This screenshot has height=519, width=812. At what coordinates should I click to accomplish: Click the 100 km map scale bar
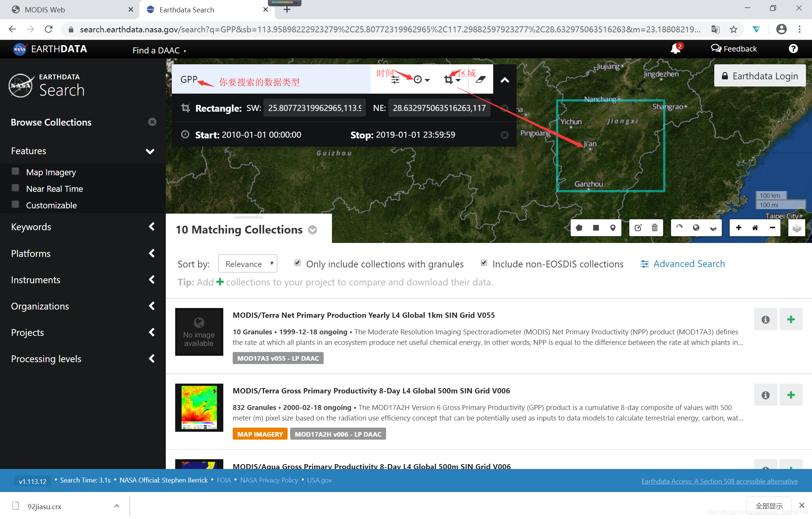(x=771, y=196)
